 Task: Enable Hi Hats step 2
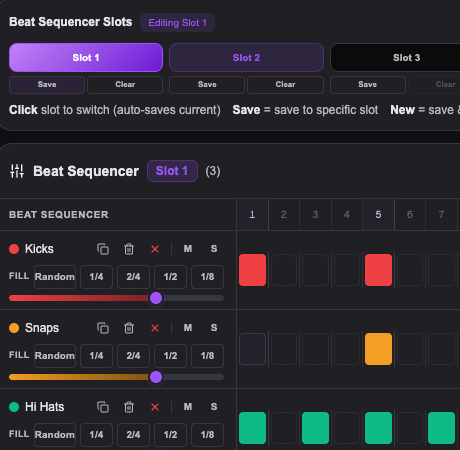click(x=284, y=428)
